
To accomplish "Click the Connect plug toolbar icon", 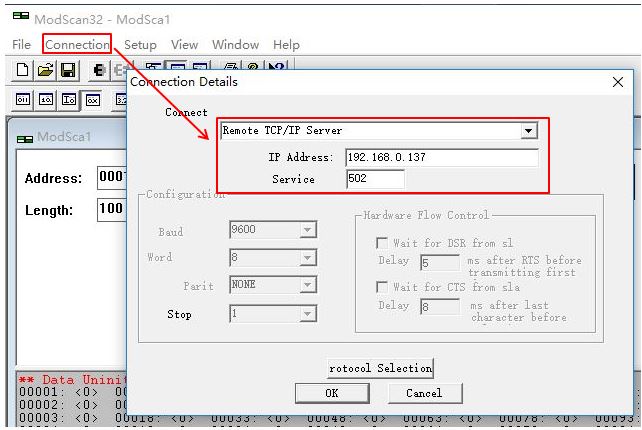I will tap(98, 70).
